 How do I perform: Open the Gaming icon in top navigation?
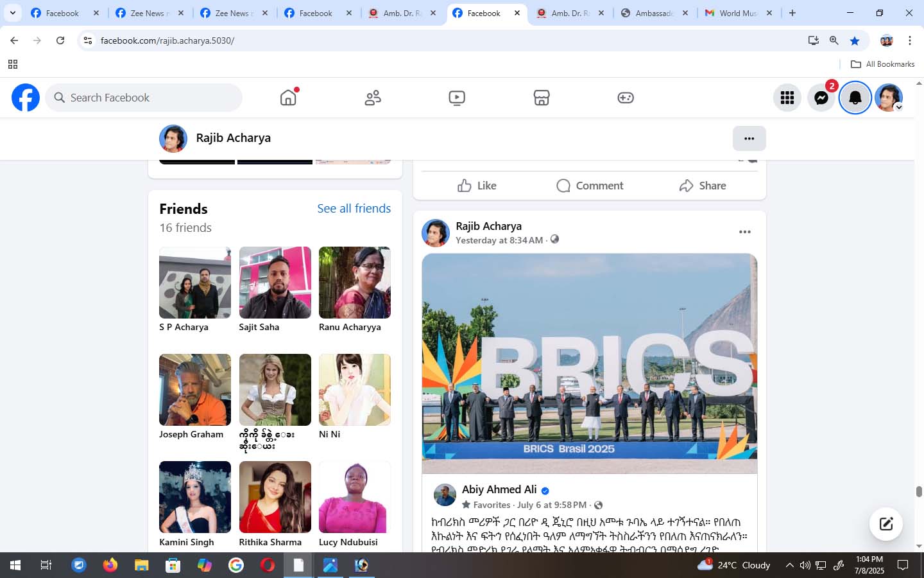coord(626,98)
